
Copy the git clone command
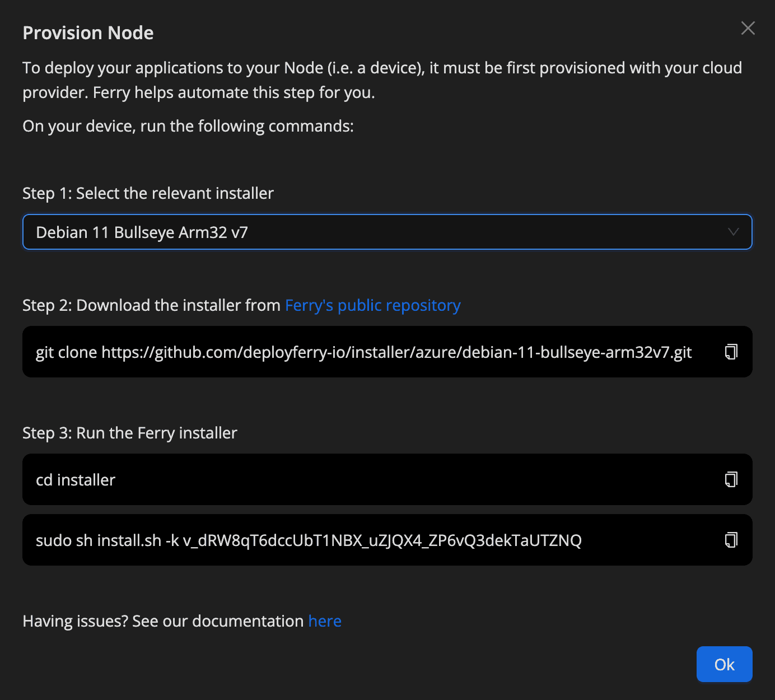731,352
